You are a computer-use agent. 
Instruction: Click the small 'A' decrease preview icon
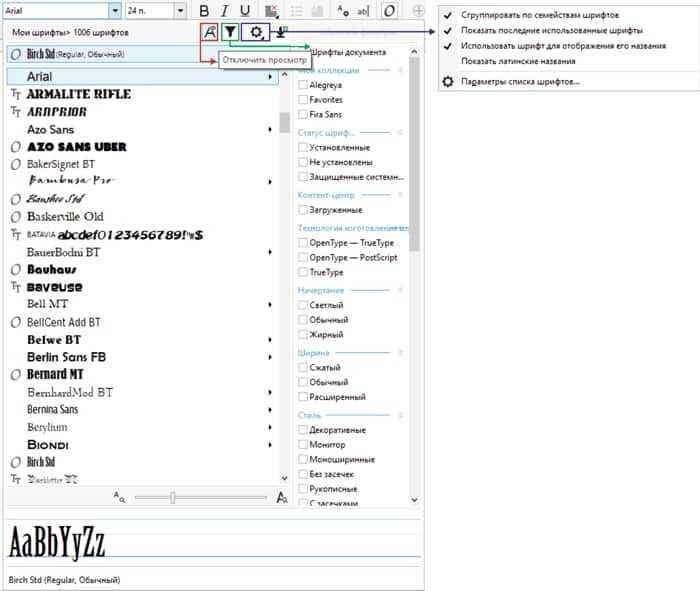(119, 496)
